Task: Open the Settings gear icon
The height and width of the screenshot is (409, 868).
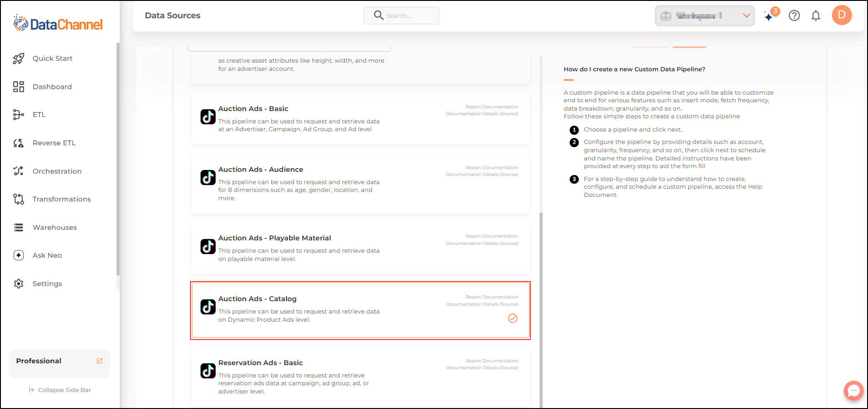Action: click(x=18, y=284)
